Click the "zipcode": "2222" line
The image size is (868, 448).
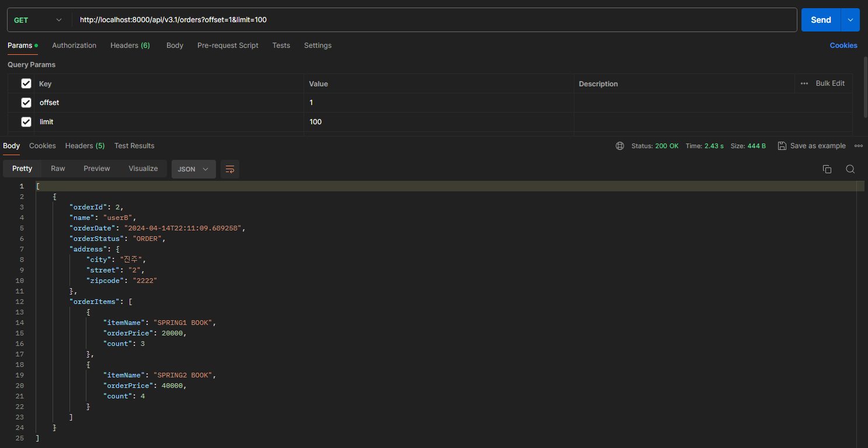click(122, 281)
